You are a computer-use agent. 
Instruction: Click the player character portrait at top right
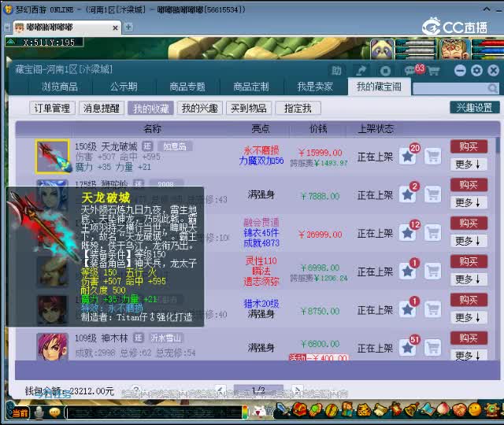coord(454,49)
